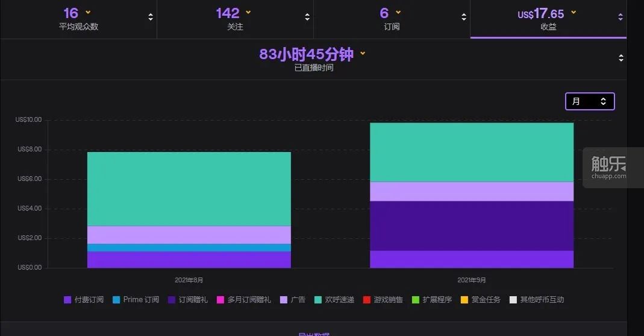Toggle the 订阅赠礼 legend item
This screenshot has width=644, height=336.
point(188,300)
